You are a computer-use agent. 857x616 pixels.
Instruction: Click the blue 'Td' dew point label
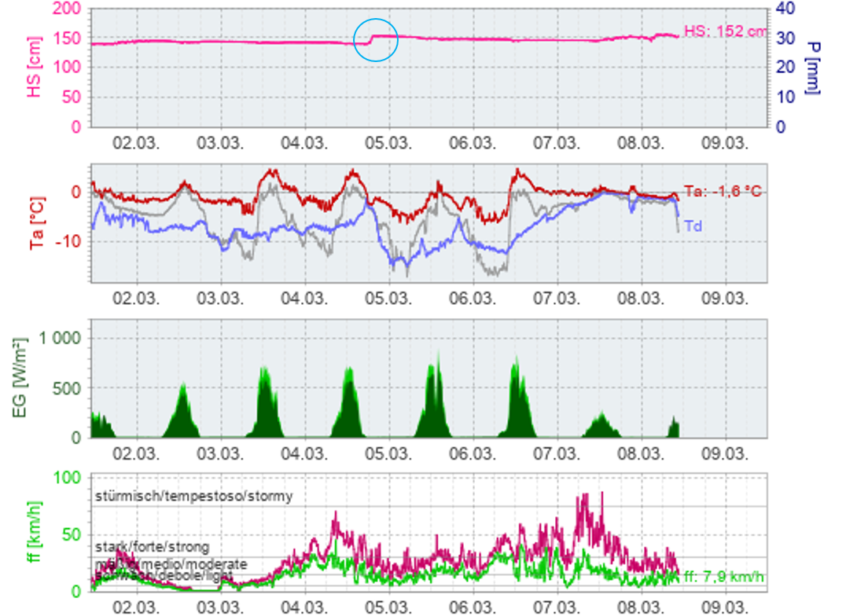[693, 226]
